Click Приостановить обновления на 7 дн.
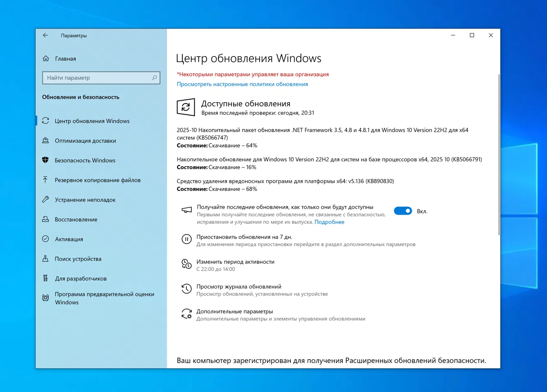The width and height of the screenshot is (547, 392). [x=244, y=237]
